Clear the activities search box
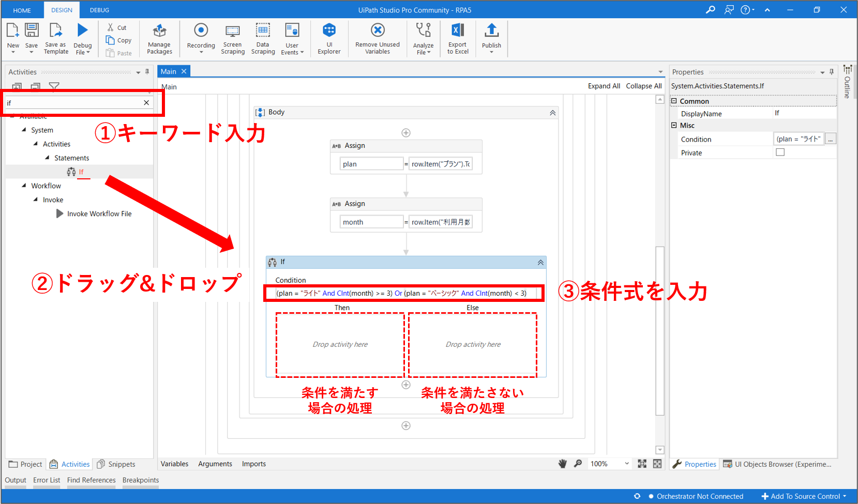Image resolution: width=858 pixels, height=504 pixels. click(x=146, y=103)
